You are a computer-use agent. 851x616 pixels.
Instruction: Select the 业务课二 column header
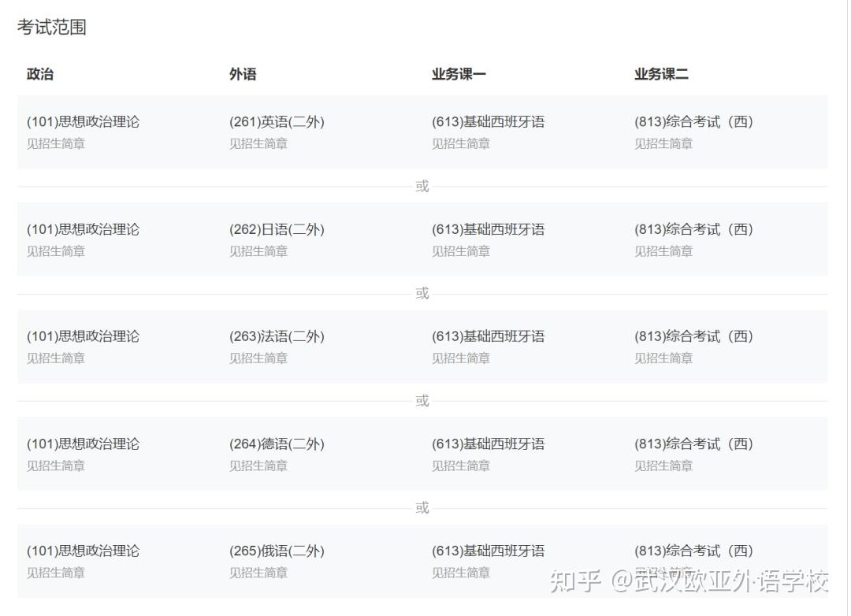pos(661,74)
